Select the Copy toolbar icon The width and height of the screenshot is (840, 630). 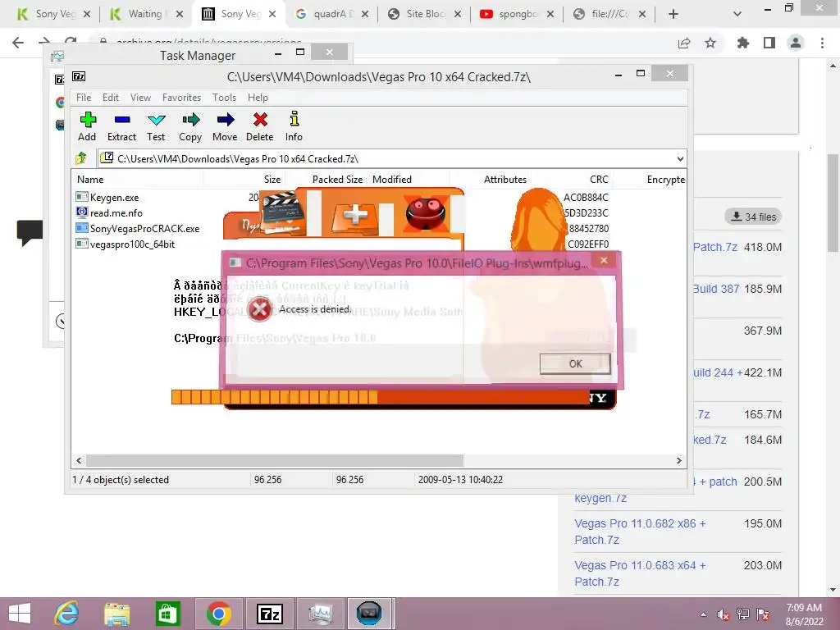coord(190,126)
